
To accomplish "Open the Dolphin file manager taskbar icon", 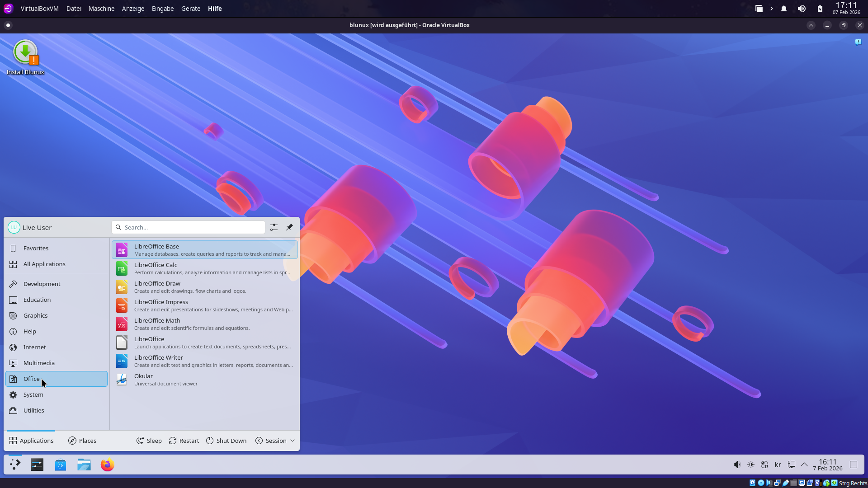I will coord(84,465).
